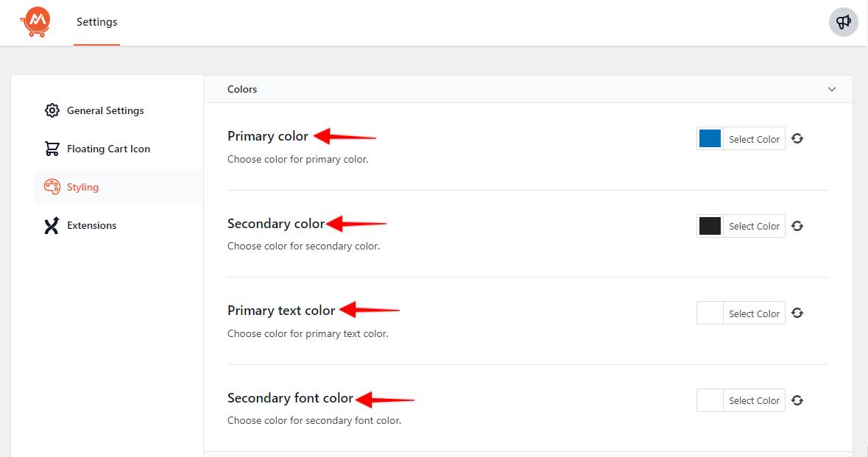
Task: Reset the Secondary font color value
Action: pos(797,400)
